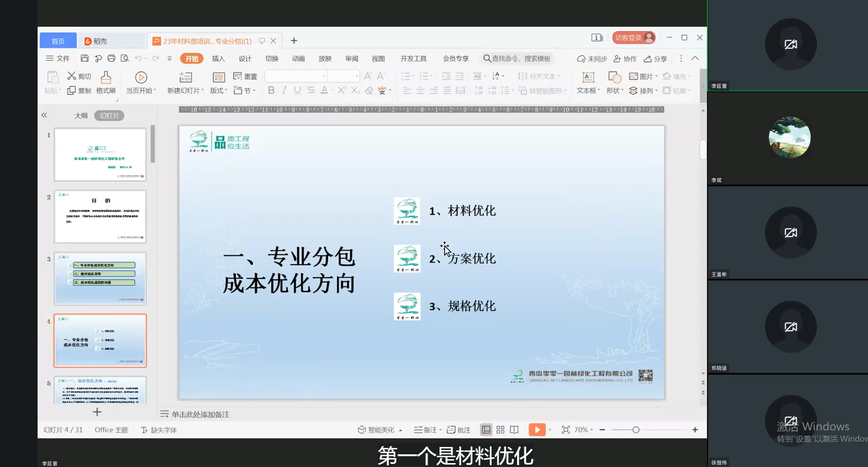This screenshot has width=868, height=467.
Task: Click the Center Align icon
Action: coord(420,90)
